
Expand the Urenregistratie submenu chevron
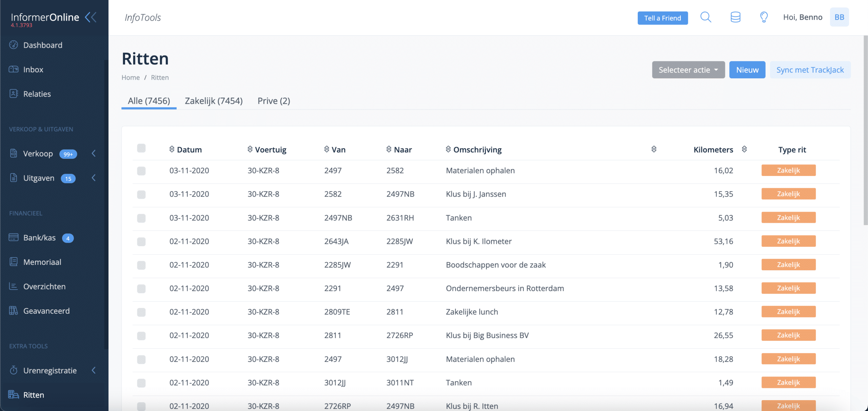[x=94, y=370]
